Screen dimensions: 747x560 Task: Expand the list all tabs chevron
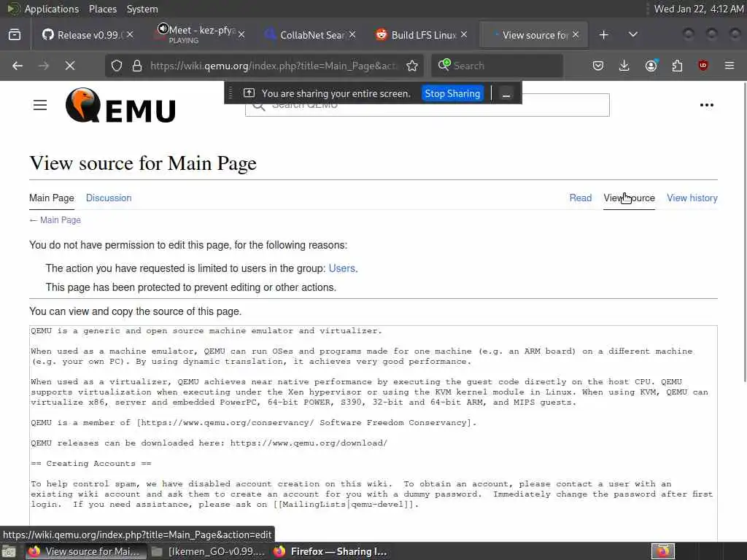click(x=633, y=34)
